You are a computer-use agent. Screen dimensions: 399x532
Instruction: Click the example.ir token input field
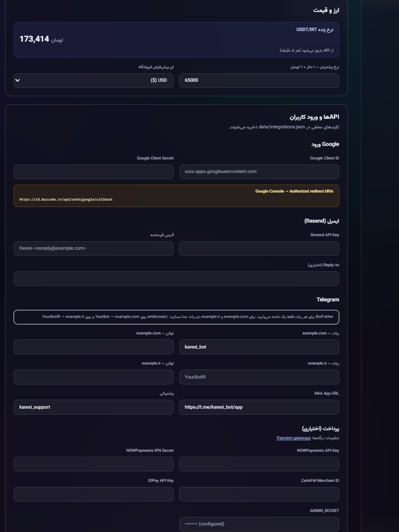(x=93, y=377)
